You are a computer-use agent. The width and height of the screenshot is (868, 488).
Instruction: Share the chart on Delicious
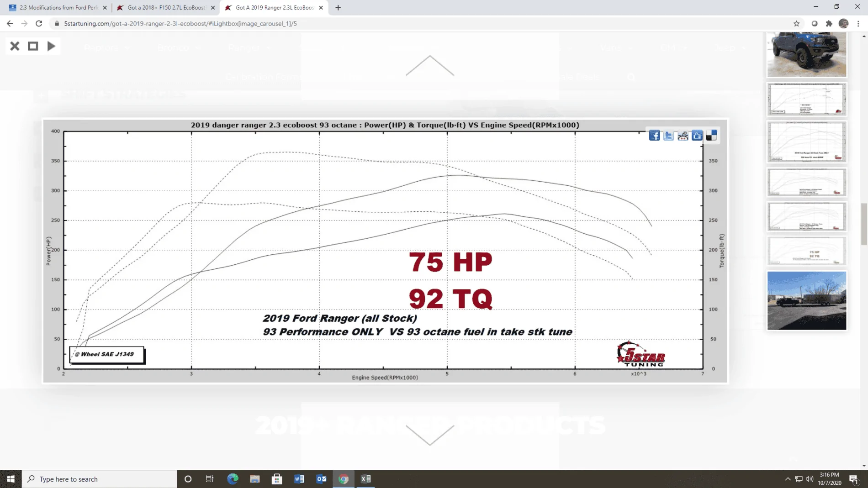[x=711, y=136]
